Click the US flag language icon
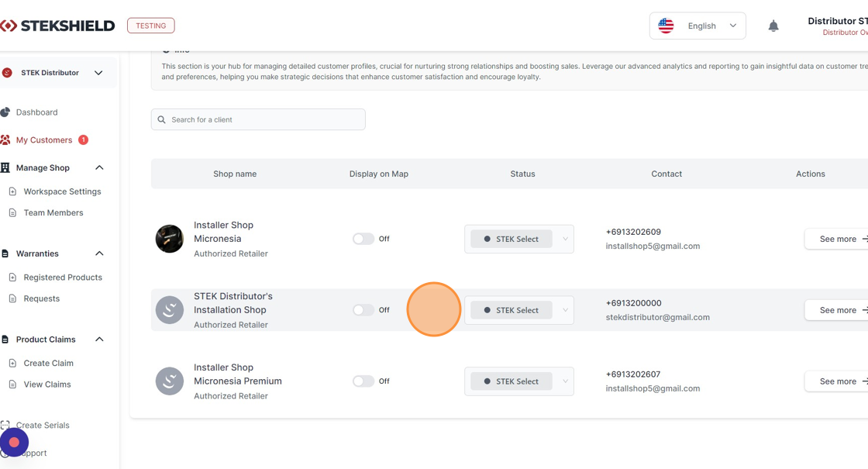 666,26
